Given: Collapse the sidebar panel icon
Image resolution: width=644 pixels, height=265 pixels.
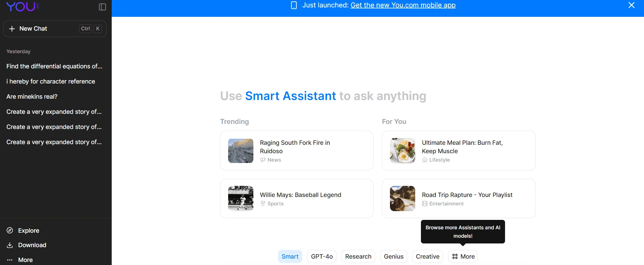Looking at the screenshot, I should [x=103, y=7].
